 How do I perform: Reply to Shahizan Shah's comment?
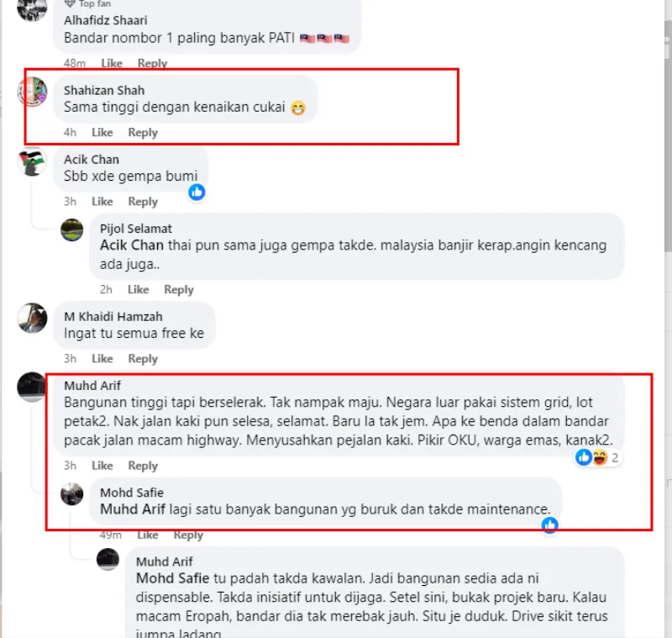pyautogui.click(x=143, y=132)
